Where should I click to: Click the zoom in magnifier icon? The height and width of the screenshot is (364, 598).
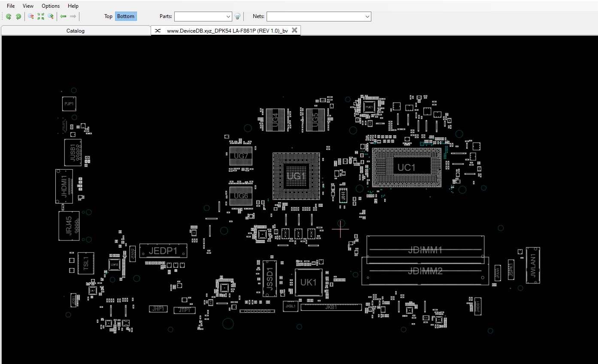coord(51,17)
